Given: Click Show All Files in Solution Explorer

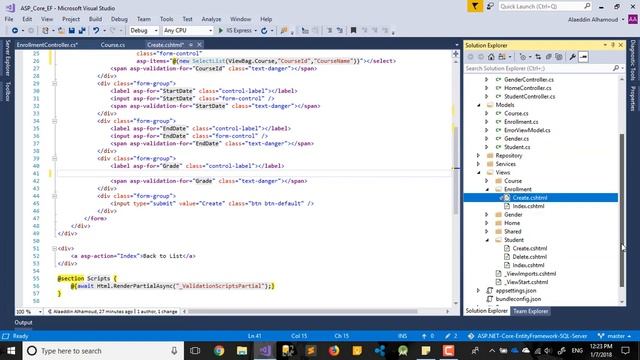Looking at the screenshot, I should point(558,57).
